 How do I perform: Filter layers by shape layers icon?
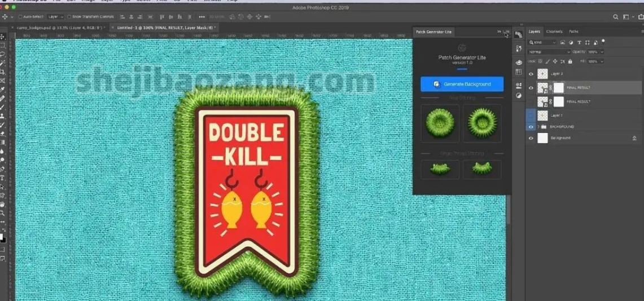coord(588,42)
